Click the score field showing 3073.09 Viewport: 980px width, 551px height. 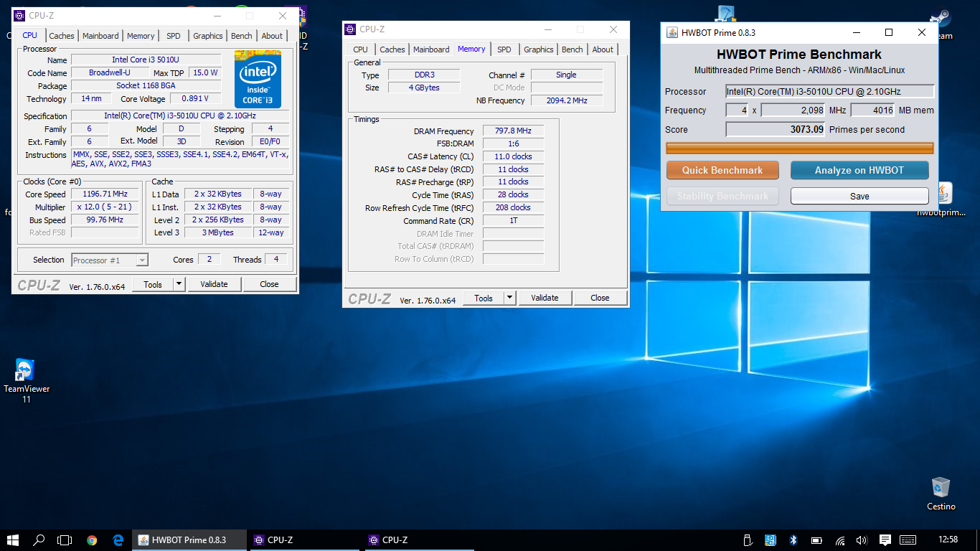tap(776, 130)
